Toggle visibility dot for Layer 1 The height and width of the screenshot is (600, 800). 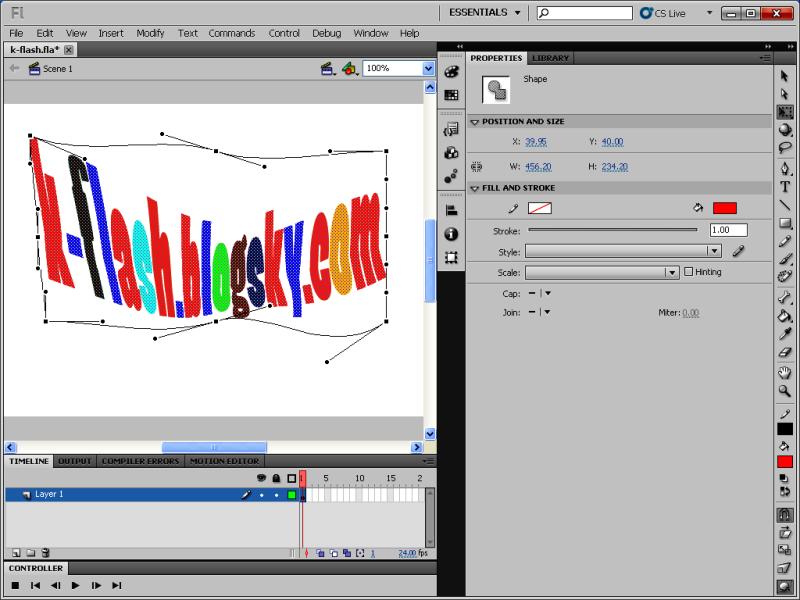click(262, 494)
